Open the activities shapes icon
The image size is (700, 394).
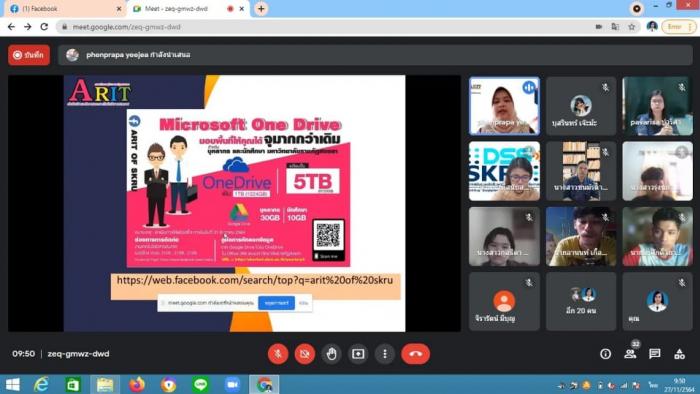(x=679, y=354)
